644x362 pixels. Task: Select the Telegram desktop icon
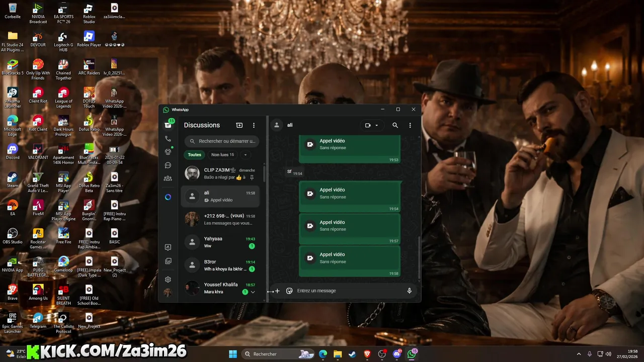(x=38, y=321)
